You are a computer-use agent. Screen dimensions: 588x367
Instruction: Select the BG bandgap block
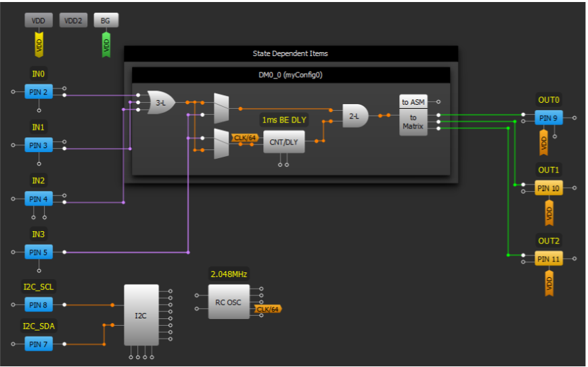point(106,20)
